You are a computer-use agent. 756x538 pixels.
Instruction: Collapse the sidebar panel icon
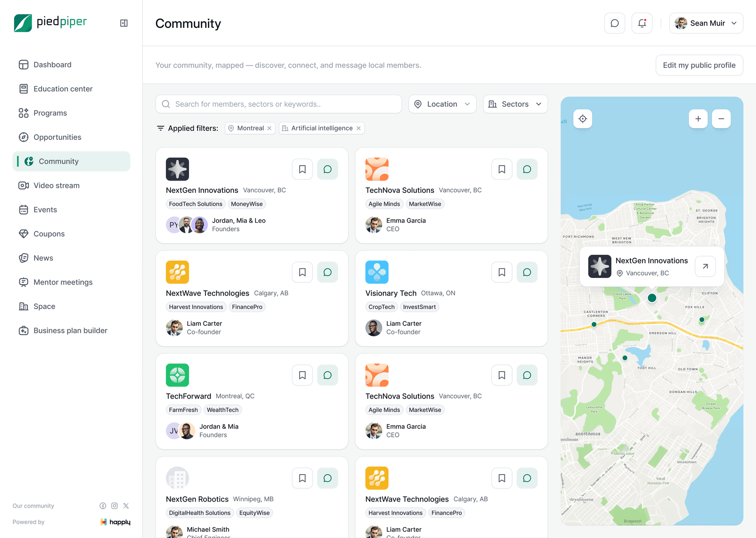pos(124,23)
